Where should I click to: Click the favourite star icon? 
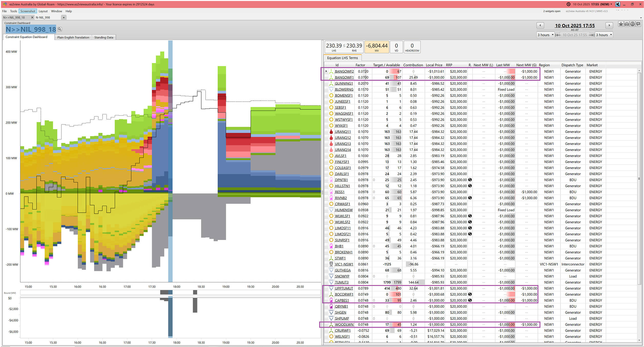[621, 24]
